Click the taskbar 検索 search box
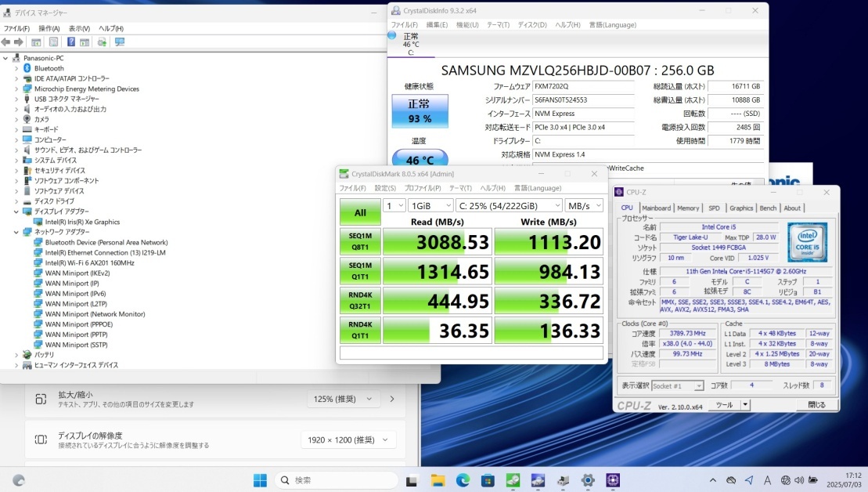This screenshot has height=492, width=868. 337,480
